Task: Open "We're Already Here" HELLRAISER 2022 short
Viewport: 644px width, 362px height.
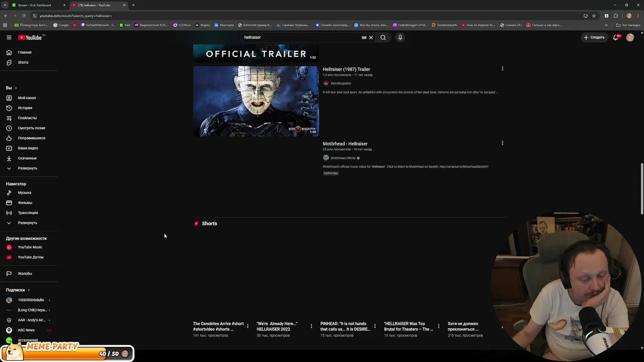Action: 277,326
